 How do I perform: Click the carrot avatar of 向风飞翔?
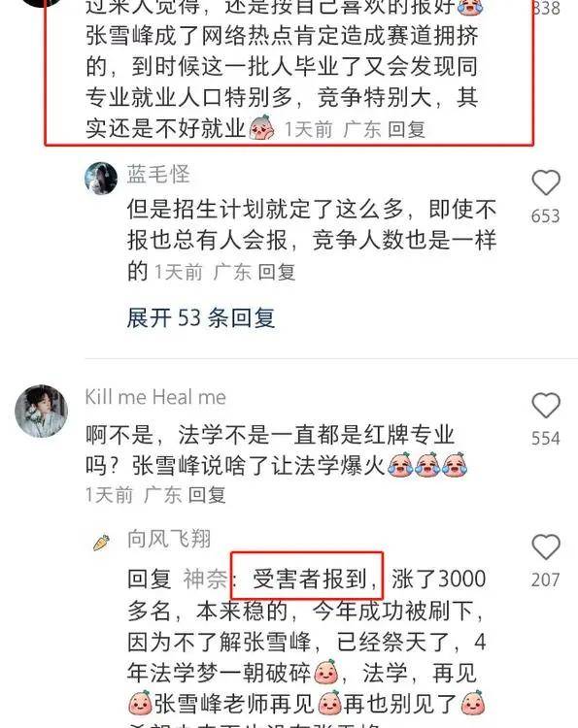click(101, 543)
